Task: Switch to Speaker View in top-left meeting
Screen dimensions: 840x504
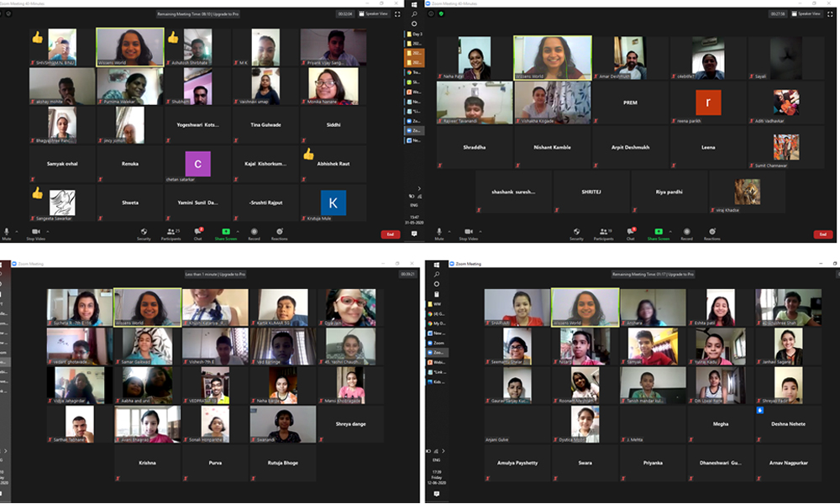Action: (x=374, y=13)
